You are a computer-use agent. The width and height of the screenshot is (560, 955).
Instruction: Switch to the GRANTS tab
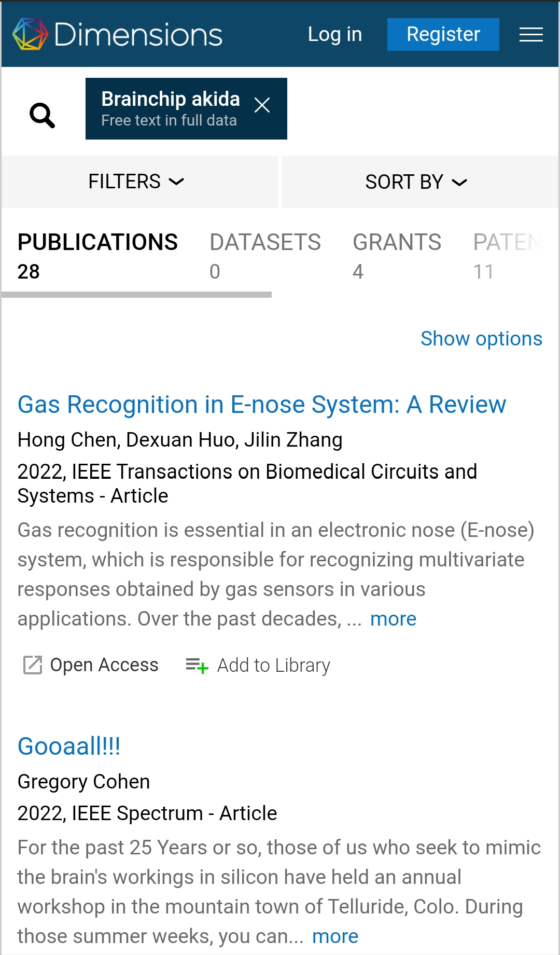tap(397, 257)
